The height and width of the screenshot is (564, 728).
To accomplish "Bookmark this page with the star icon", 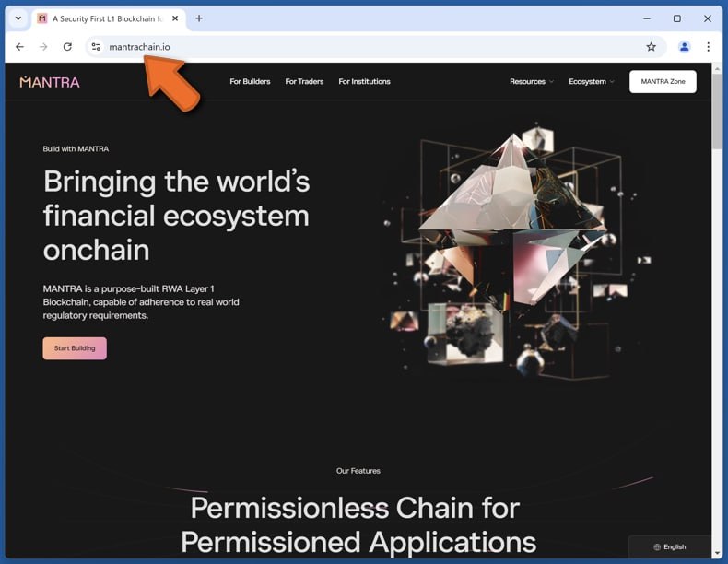I will tap(651, 47).
